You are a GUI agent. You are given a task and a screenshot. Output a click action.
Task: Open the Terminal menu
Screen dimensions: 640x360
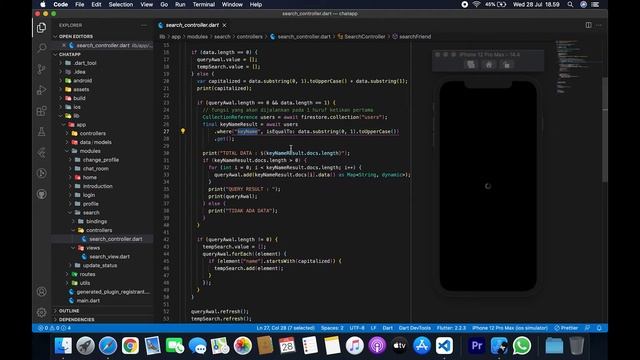(x=203, y=4)
